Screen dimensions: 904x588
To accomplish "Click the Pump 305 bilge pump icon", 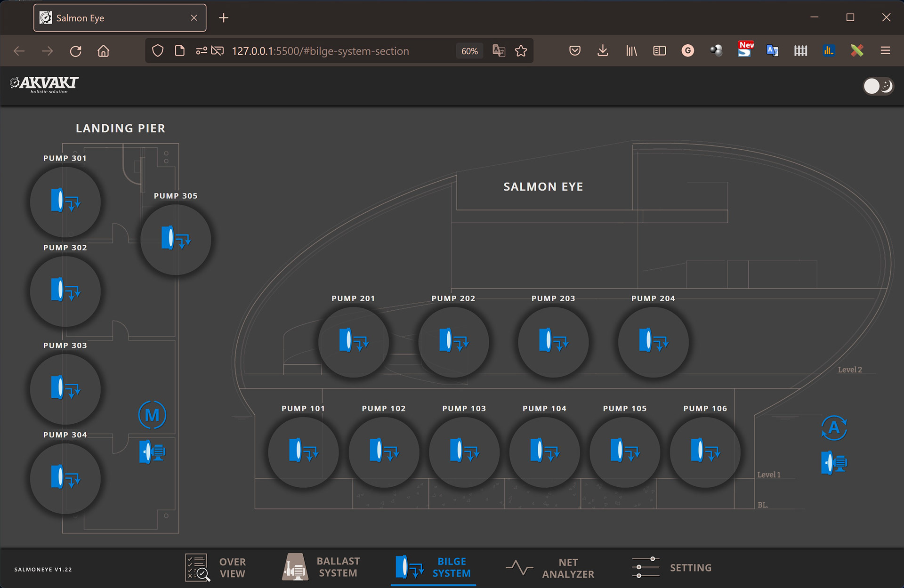I will click(x=176, y=239).
